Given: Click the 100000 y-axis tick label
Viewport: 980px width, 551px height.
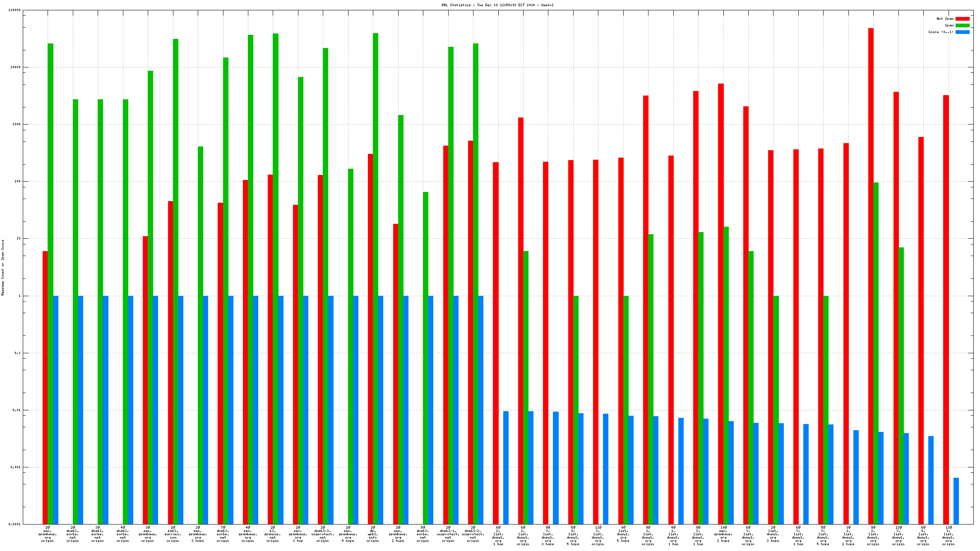Looking at the screenshot, I should [x=14, y=10].
